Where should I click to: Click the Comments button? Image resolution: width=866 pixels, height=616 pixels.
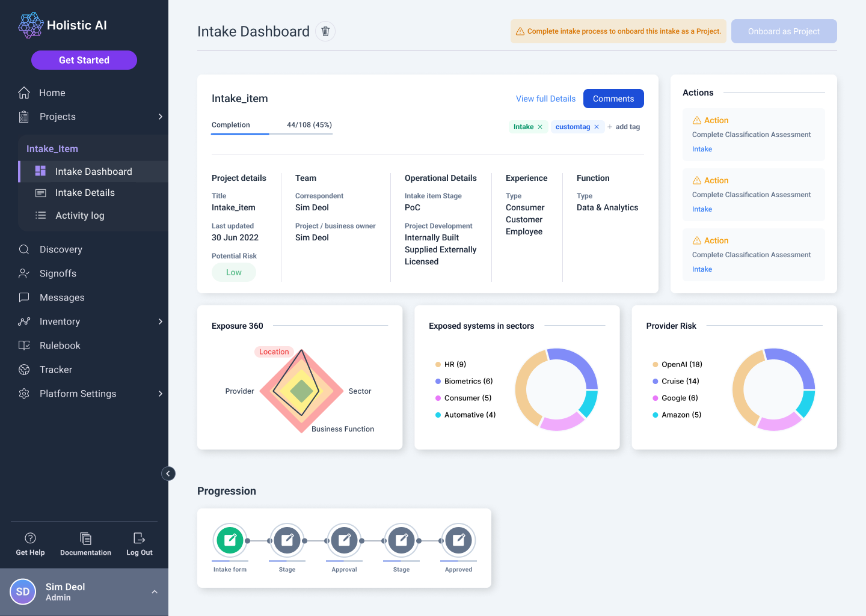coord(613,99)
